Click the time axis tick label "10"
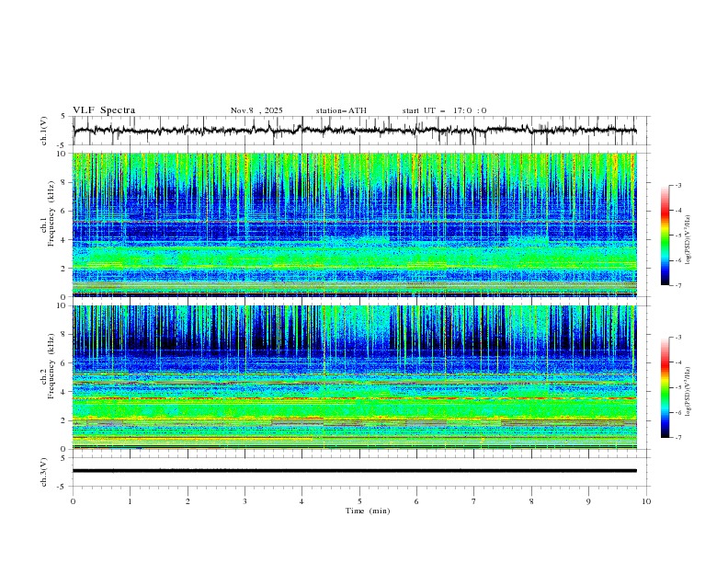Screen dimensions: 728x563 coord(646,501)
